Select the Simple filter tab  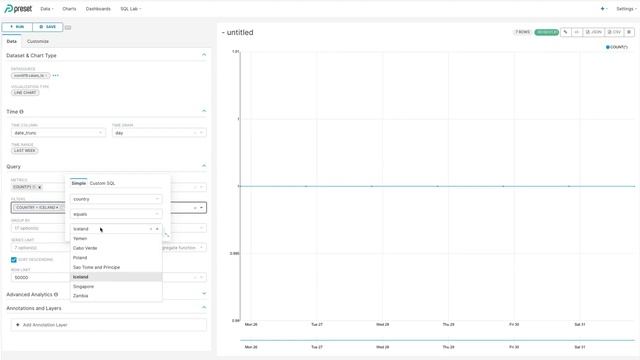(78, 183)
